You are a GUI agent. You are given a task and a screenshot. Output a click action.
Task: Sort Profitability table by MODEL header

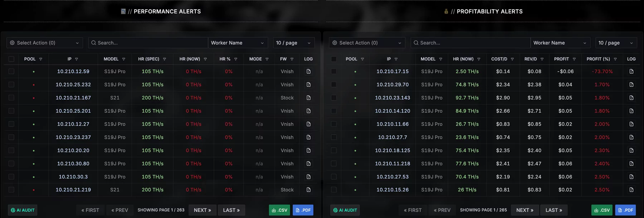click(x=428, y=59)
